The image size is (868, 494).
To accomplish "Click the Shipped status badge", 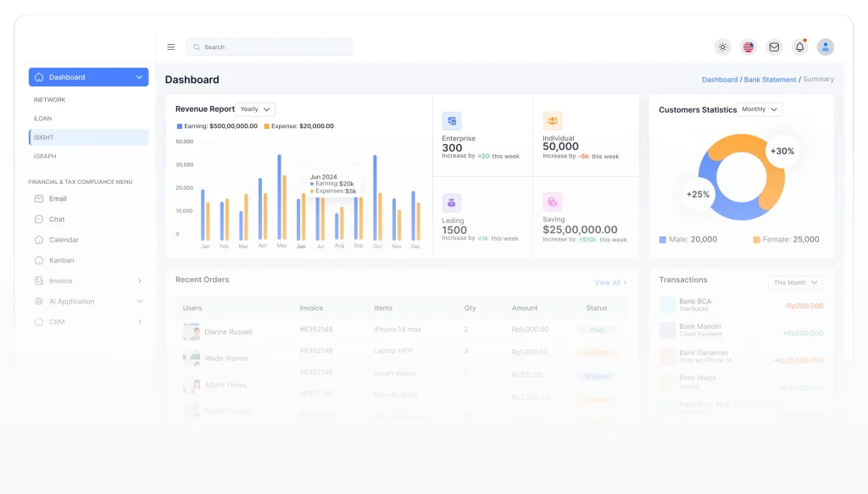I will tap(597, 376).
